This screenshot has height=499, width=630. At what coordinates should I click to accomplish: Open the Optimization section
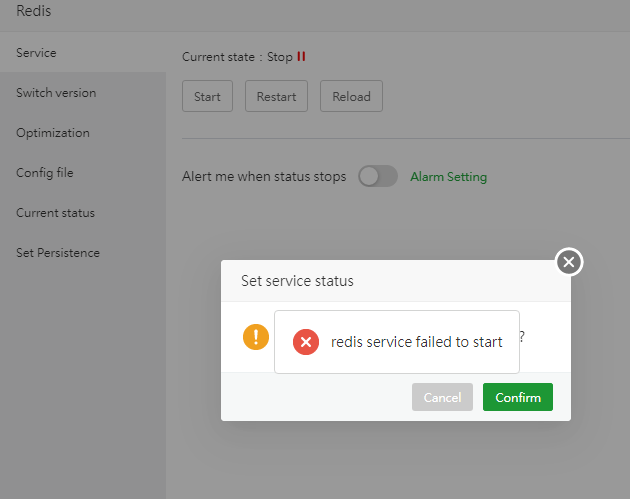pyautogui.click(x=53, y=133)
